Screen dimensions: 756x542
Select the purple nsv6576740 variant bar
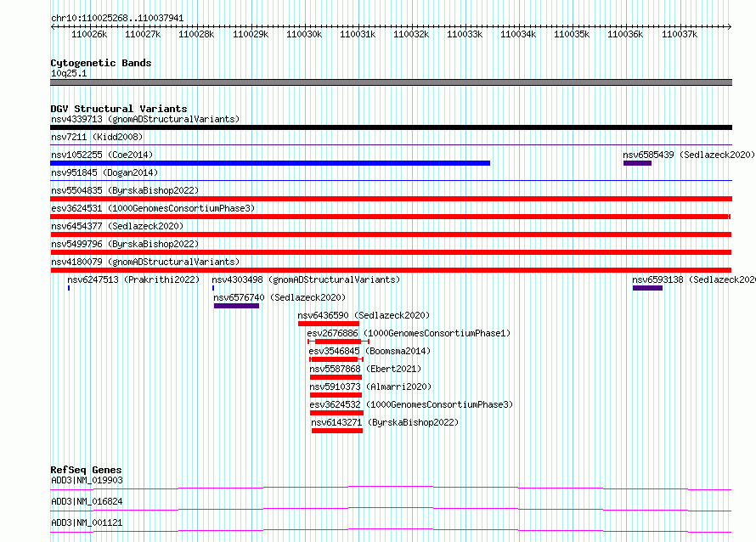[x=236, y=306]
